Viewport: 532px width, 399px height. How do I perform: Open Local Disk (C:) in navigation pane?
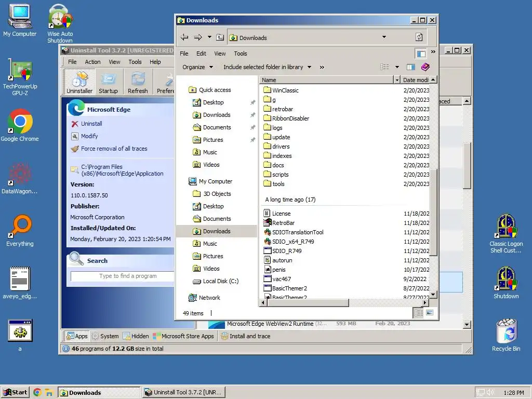pyautogui.click(x=220, y=281)
